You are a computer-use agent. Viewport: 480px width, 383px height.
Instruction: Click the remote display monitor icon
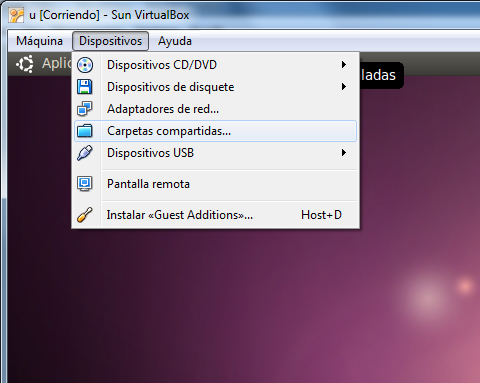(85, 184)
